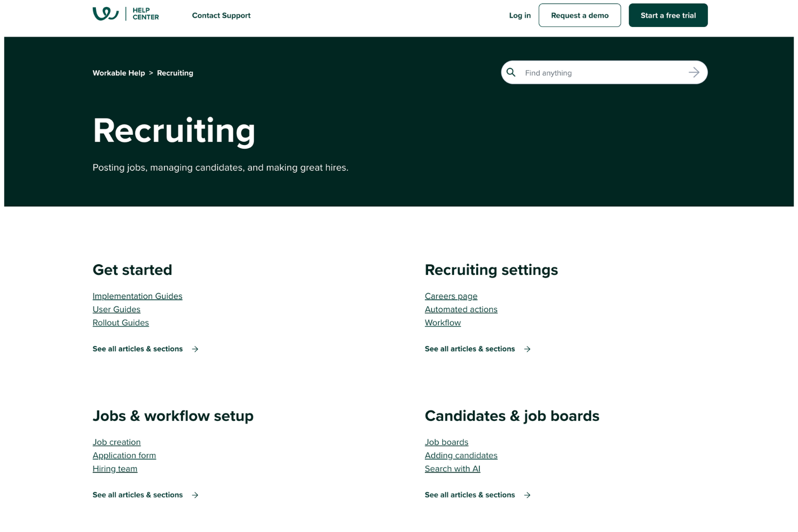This screenshot has height=532, width=798.
Task: Click the Log in link
Action: click(x=519, y=15)
